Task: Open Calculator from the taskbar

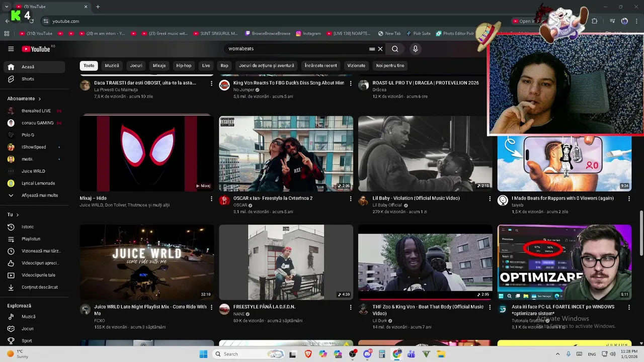Action: point(382,354)
